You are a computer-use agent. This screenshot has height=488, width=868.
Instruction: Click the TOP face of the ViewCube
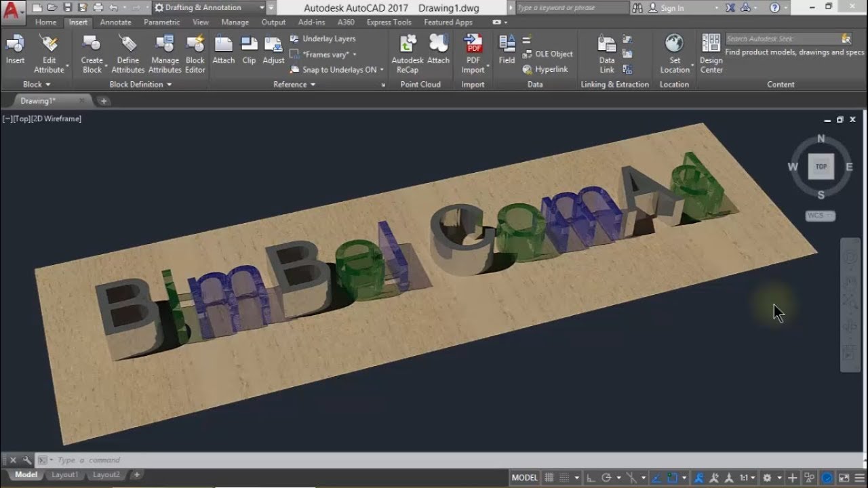821,167
